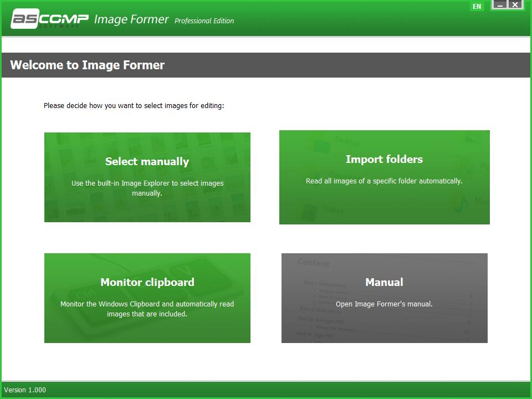This screenshot has width=532, height=399.
Task: Click the Image Former title text
Action: (x=131, y=19)
